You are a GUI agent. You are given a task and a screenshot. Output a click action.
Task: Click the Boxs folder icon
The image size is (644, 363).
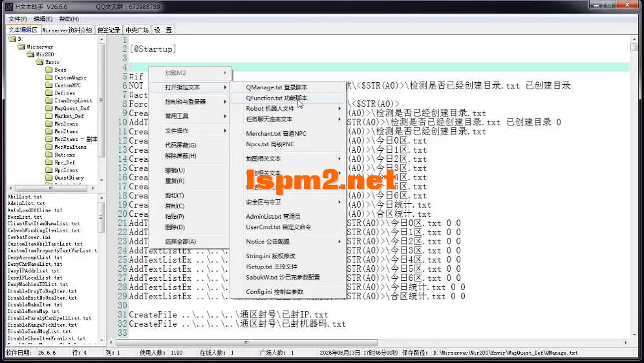tap(49, 70)
